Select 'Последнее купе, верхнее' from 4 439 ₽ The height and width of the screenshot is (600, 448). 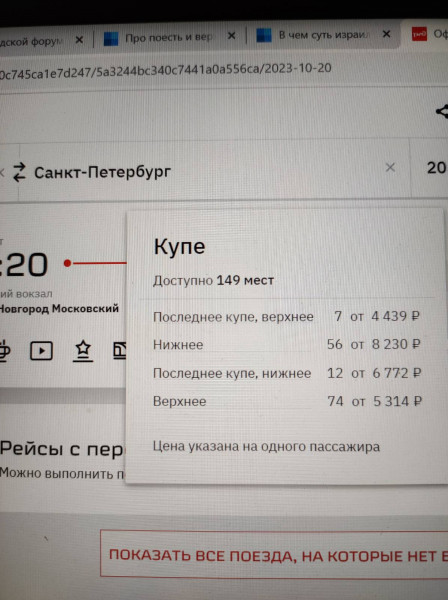pos(286,316)
